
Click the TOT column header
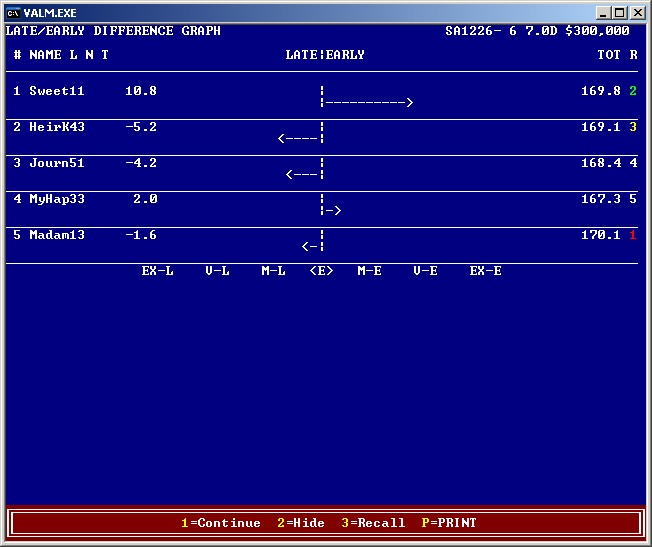[x=609, y=54]
